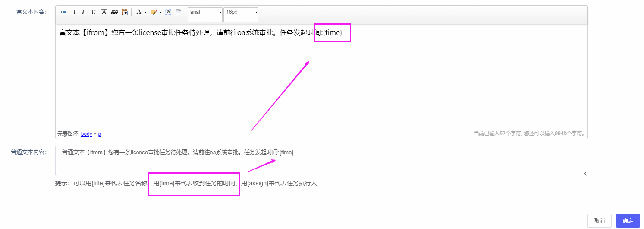Click the p element path link
The image size is (644, 229).
tap(99, 134)
